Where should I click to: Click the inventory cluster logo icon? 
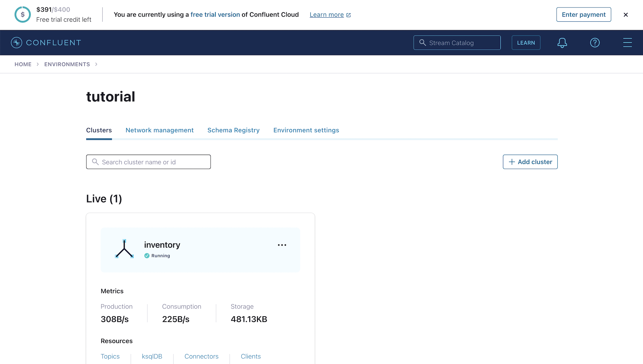125,249
